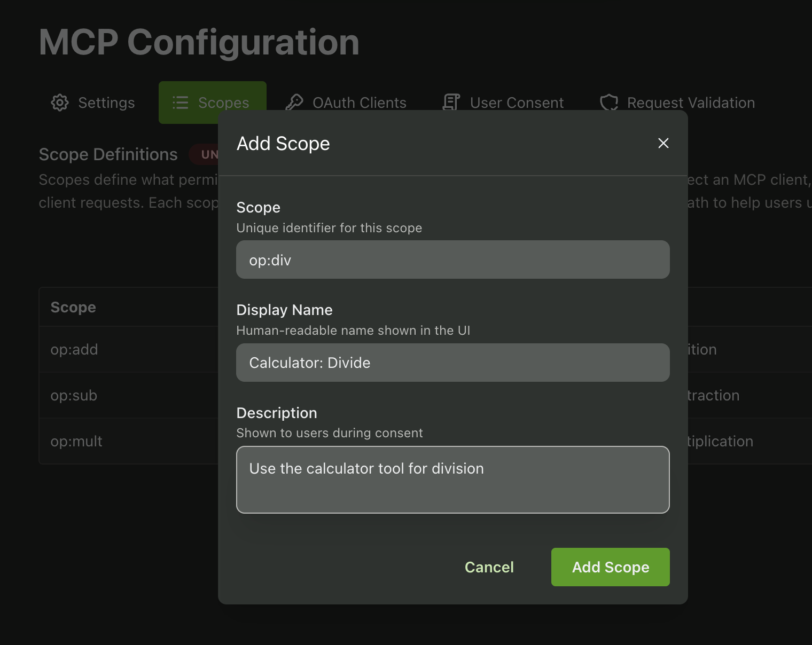Click the op:mult scope row
This screenshot has width=812, height=645.
[76, 441]
